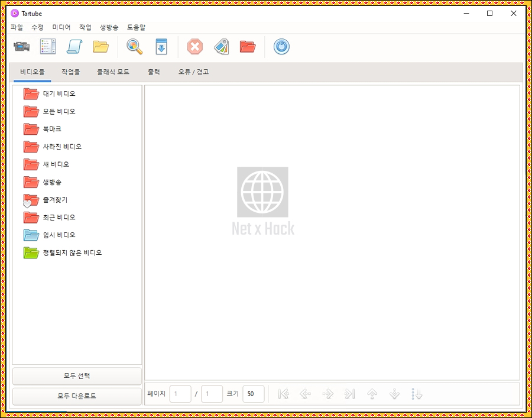This screenshot has width=532, height=418.
Task: Open the 생방송 menu
Action: (109, 27)
